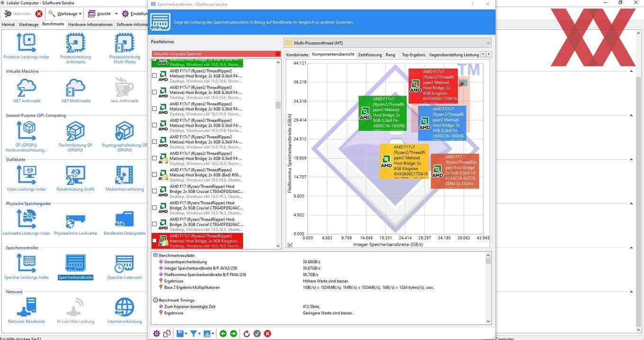The width and height of the screenshot is (644, 340).
Task: Select green G.Skill F4-3600C16 chart box
Action: tap(382, 113)
